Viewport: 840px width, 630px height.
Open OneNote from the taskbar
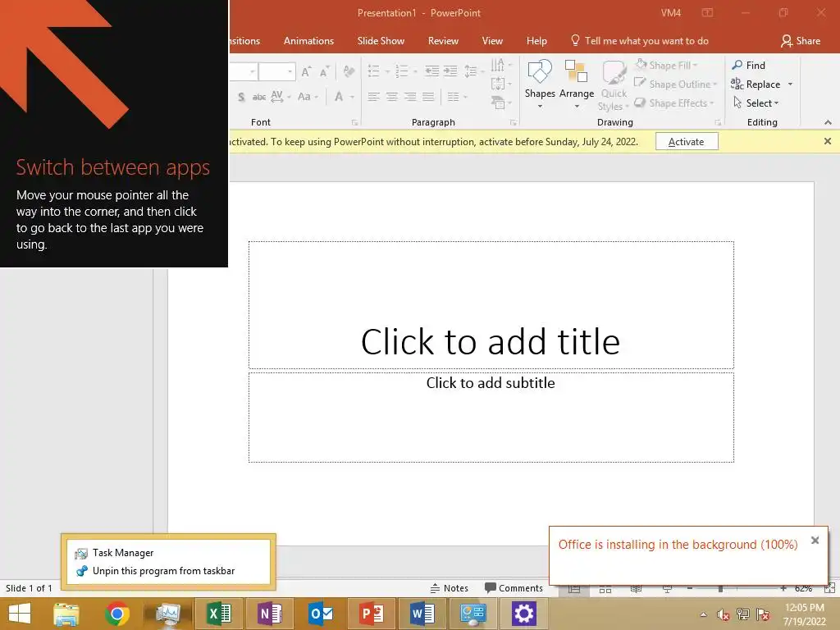pyautogui.click(x=269, y=614)
